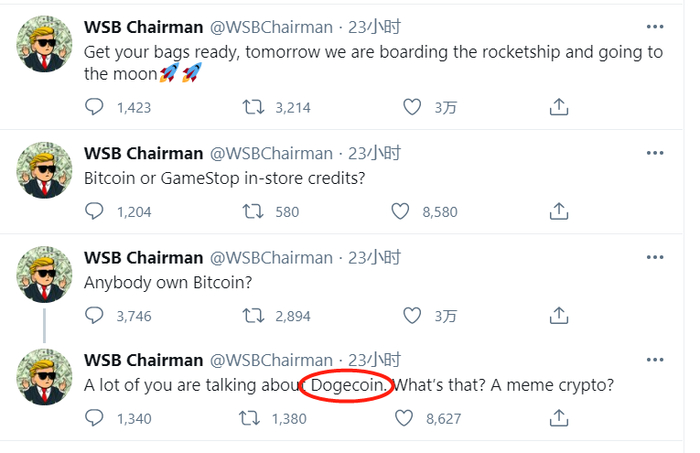Like the 'Anybody own Bitcoin?' tweet
Screen dimensions: 700x453
(412, 315)
